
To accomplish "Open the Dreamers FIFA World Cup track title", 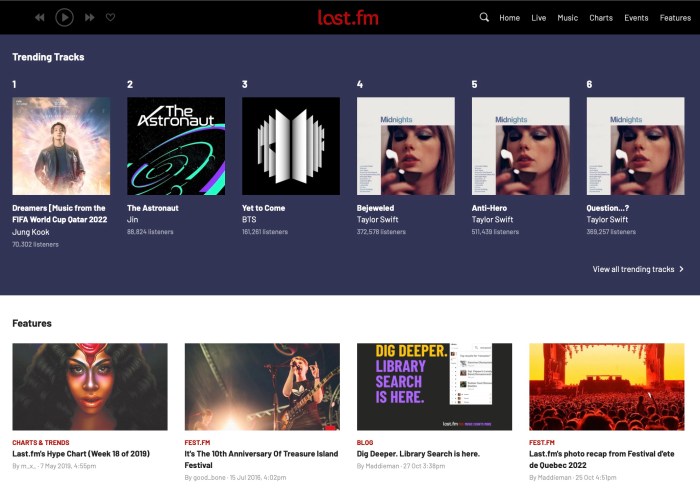I will 60,214.
